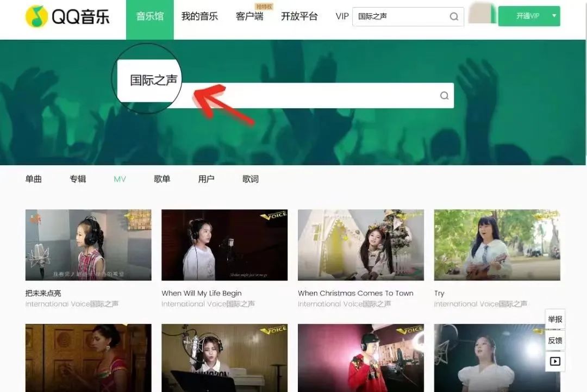
Task: Click the artist link under Try
Action: point(480,304)
